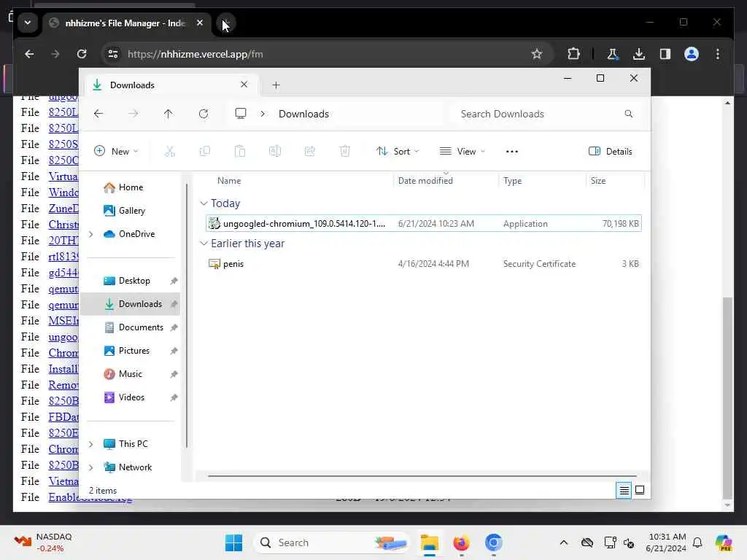Switch to the details list view icon in the status bar
747x560 pixels.
coord(624,490)
